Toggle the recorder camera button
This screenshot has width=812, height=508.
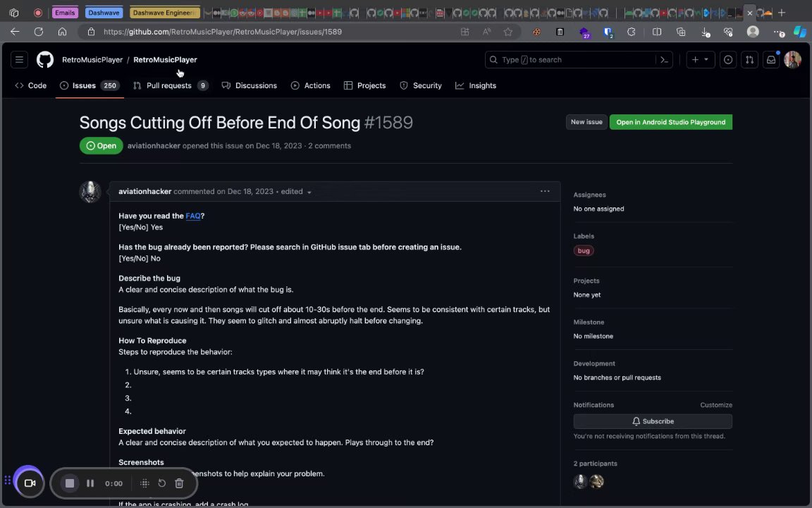coord(30,483)
